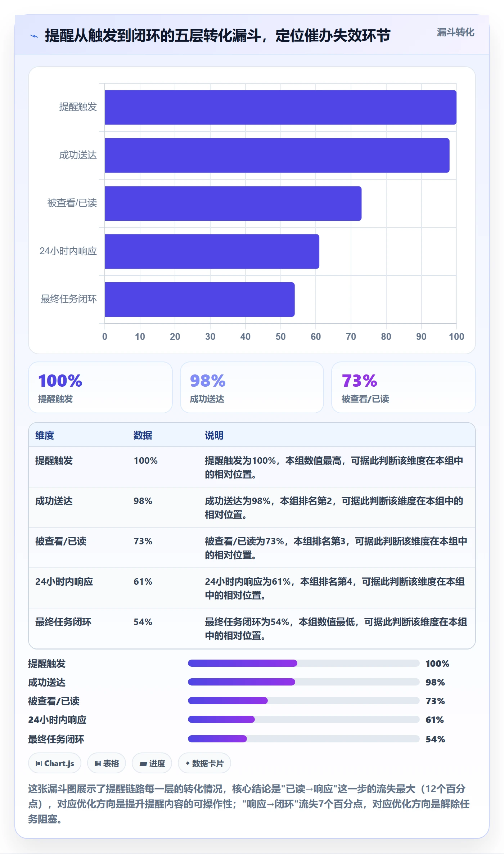Click the 最终任务闭环 label on the chart axis

(69, 299)
